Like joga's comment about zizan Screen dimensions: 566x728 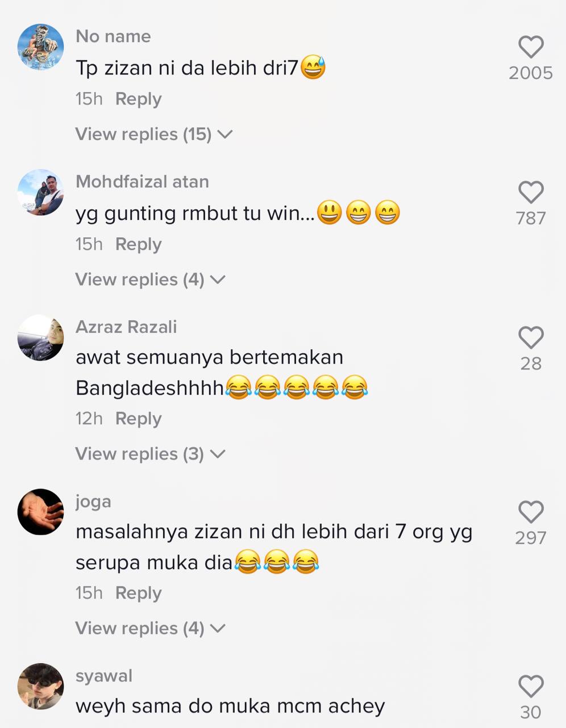[531, 512]
